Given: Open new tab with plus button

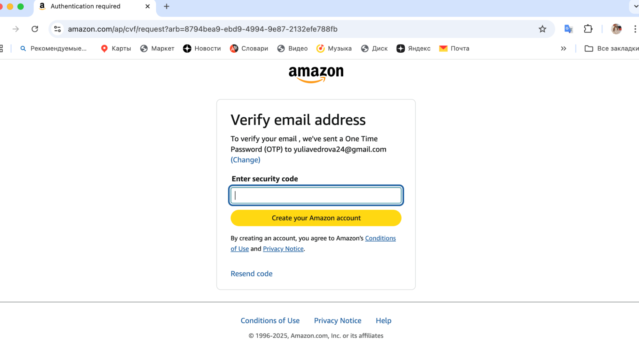Looking at the screenshot, I should click(x=167, y=6).
